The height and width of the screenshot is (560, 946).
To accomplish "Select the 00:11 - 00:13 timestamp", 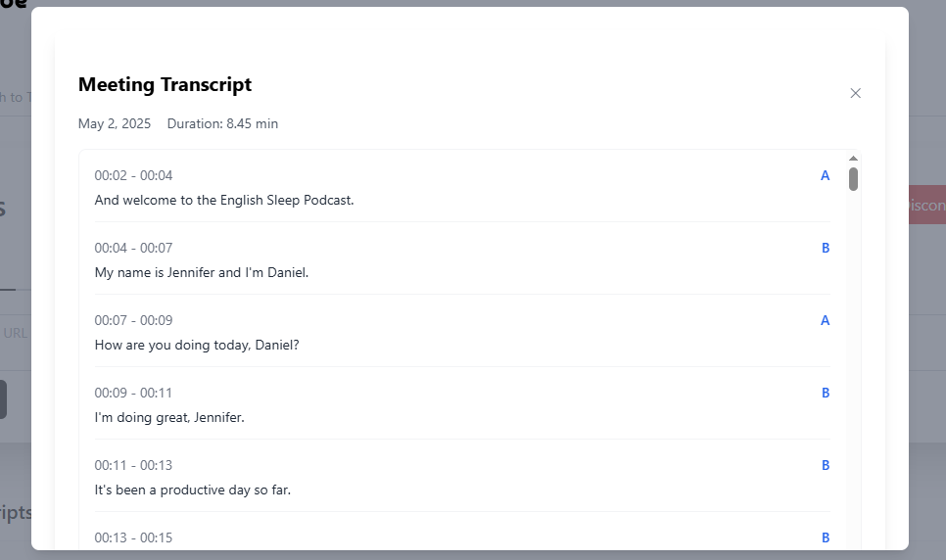I will [x=133, y=466].
